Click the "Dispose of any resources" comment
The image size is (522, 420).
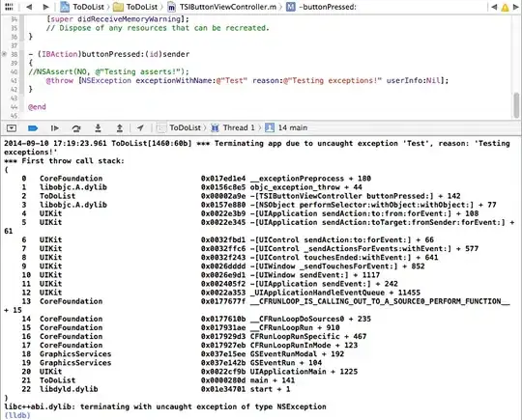pyautogui.click(x=158, y=28)
